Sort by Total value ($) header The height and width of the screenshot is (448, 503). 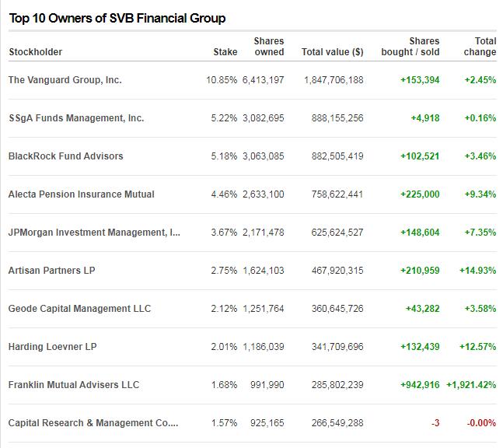[x=332, y=52]
